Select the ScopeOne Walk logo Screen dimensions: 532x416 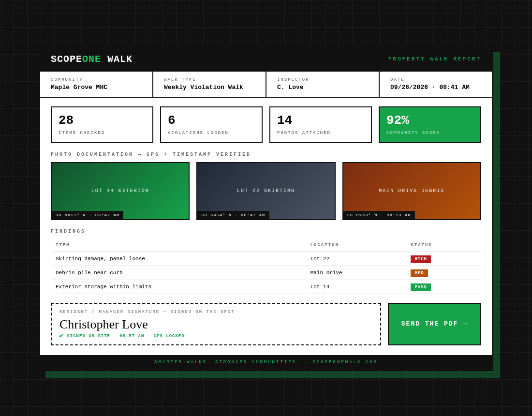pyautogui.click(x=91, y=59)
